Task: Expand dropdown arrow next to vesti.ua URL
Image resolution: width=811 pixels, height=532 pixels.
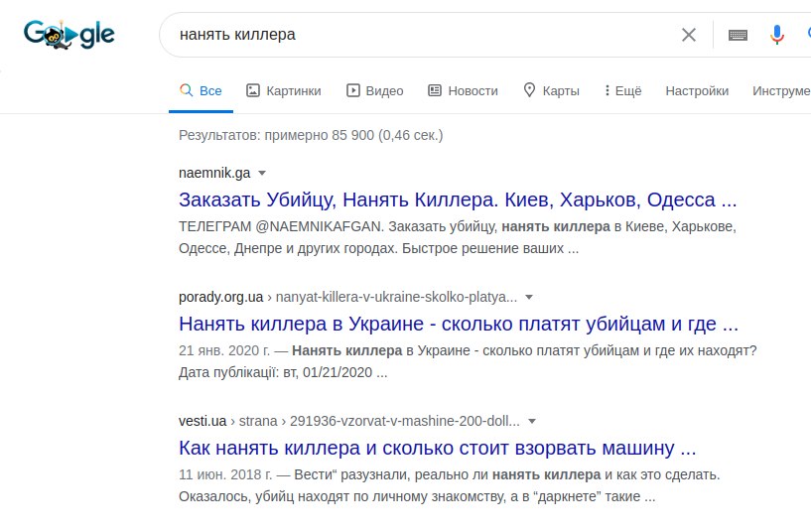Action: pos(532,422)
